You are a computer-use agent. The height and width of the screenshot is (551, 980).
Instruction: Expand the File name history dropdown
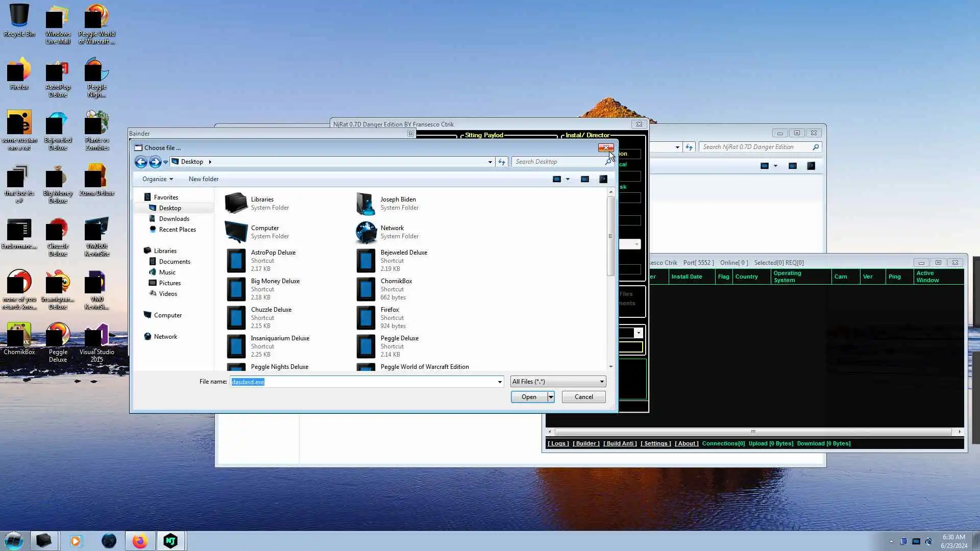tap(500, 382)
